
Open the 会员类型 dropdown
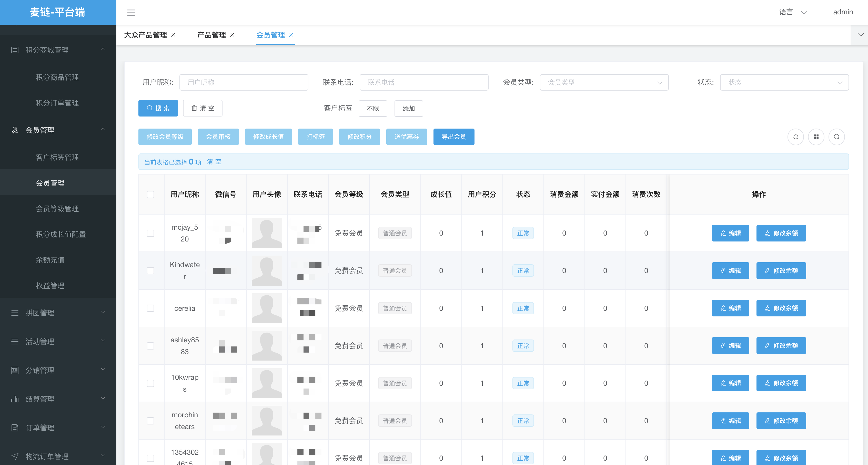click(x=604, y=82)
